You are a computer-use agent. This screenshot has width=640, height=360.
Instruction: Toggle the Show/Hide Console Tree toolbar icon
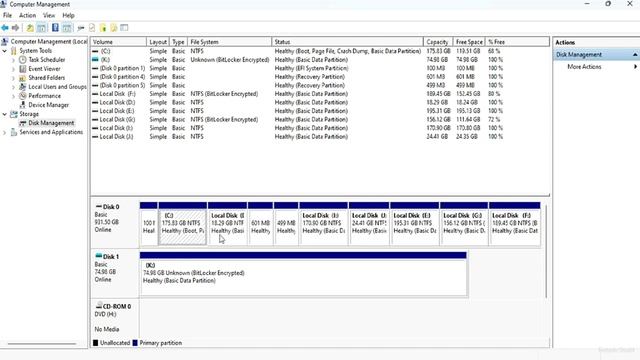click(x=41, y=28)
